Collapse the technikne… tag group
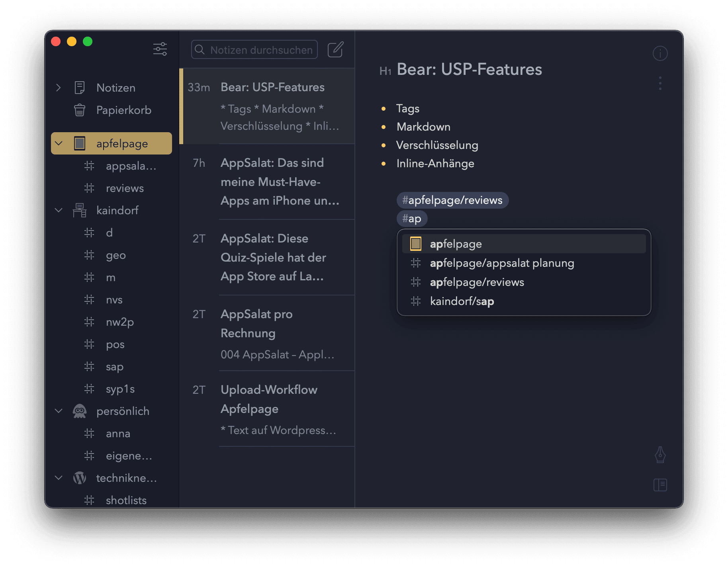728x567 pixels. click(59, 478)
